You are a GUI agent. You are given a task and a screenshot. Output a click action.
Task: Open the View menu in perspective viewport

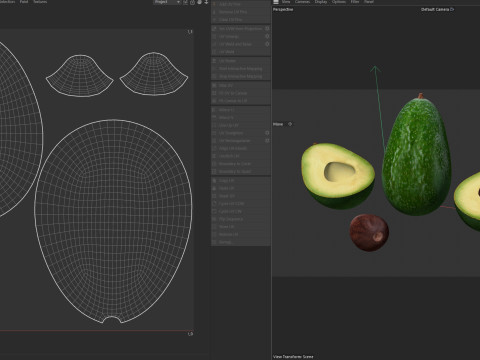[286, 2]
